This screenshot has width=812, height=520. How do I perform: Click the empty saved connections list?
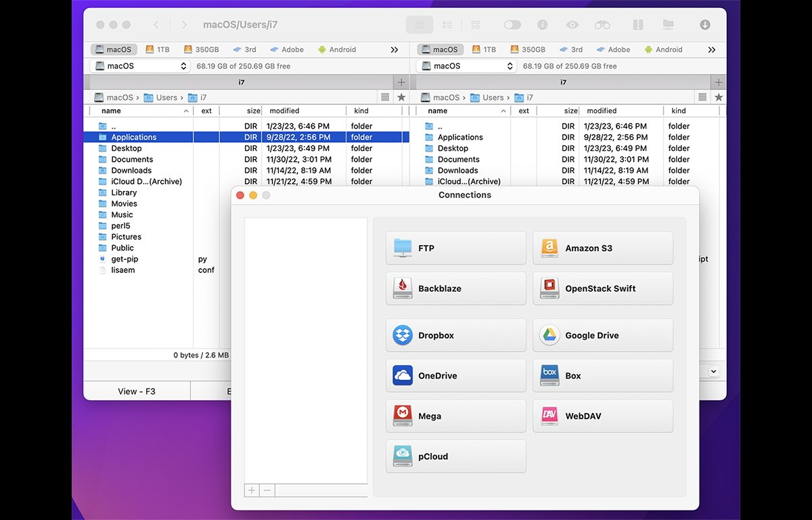click(306, 351)
